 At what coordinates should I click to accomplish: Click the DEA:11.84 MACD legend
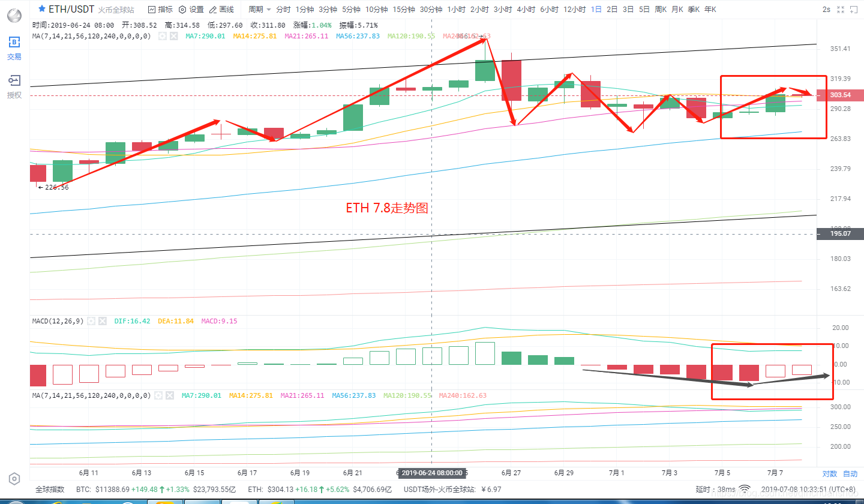176,321
